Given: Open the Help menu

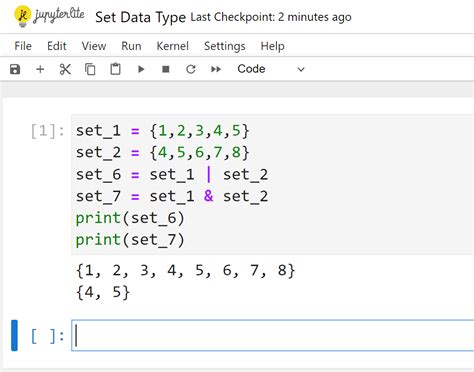Looking at the screenshot, I should [273, 46].
